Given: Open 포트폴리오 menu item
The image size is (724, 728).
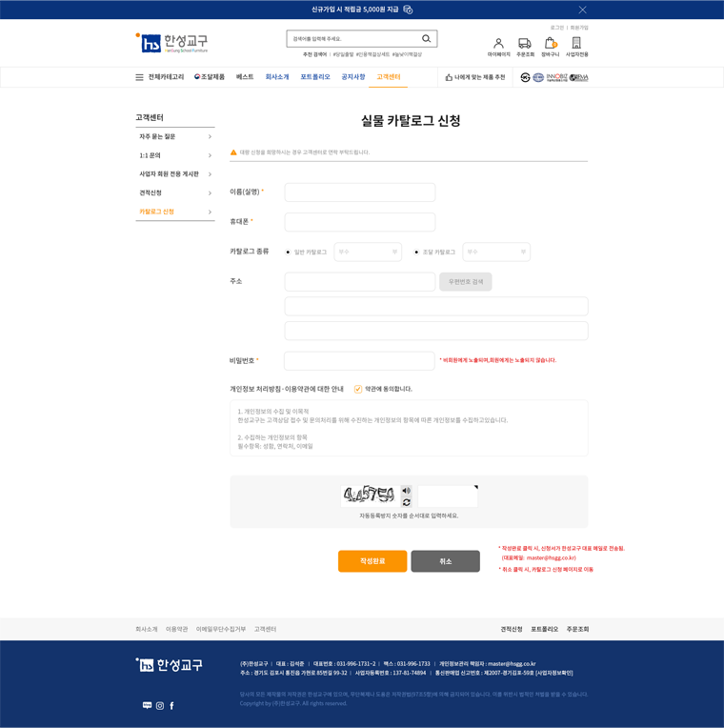Looking at the screenshot, I should coord(314,77).
